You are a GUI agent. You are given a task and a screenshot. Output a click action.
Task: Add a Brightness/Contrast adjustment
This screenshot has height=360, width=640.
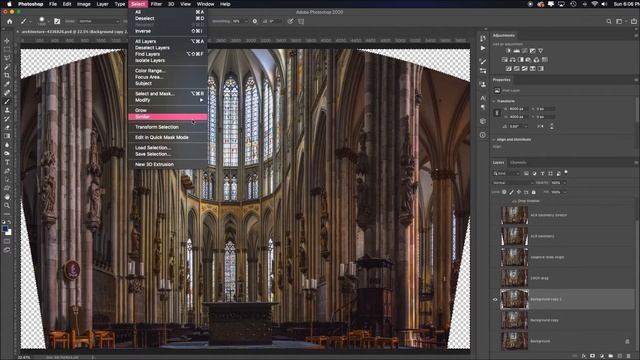coord(508,51)
